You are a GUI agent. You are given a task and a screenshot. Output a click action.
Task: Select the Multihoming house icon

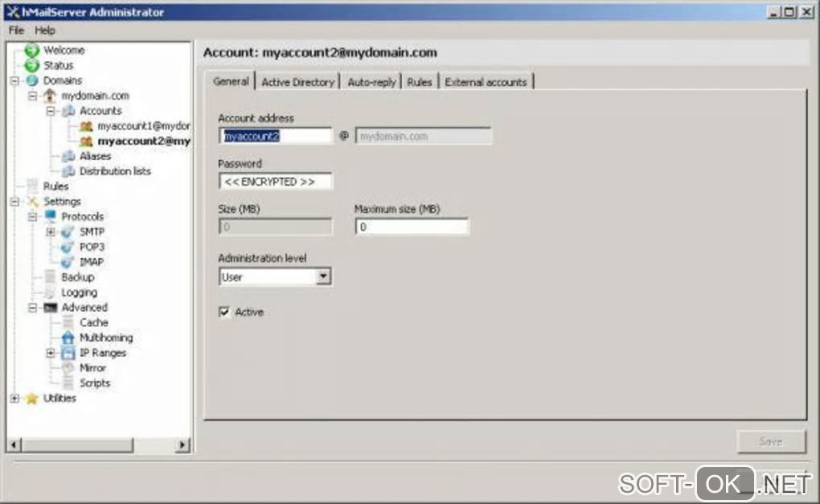(68, 338)
